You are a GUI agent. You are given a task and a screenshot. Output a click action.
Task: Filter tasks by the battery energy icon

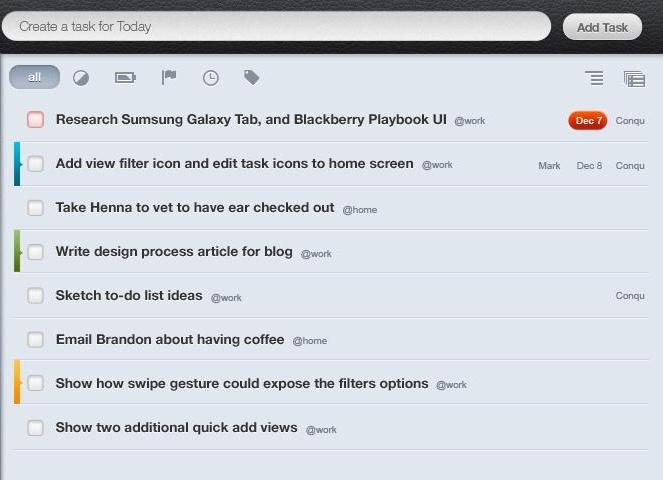(125, 77)
